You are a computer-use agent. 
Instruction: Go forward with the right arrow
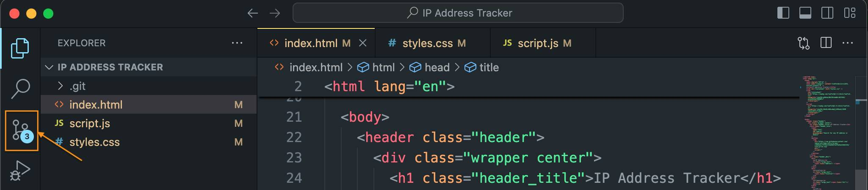[x=275, y=13]
